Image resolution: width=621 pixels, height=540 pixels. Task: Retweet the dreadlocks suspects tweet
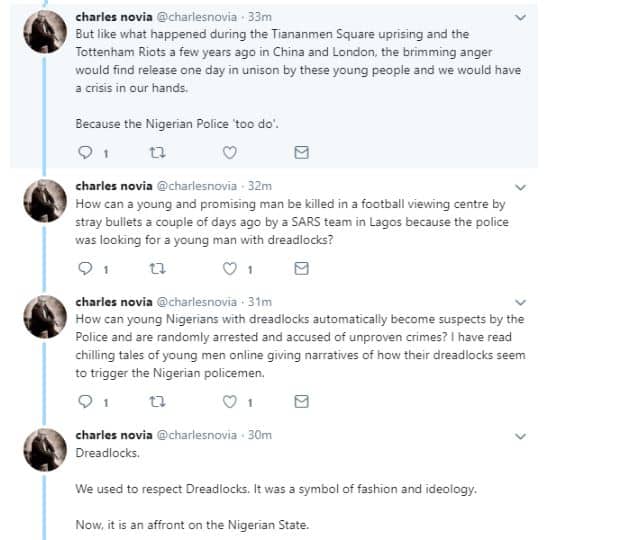[156, 402]
